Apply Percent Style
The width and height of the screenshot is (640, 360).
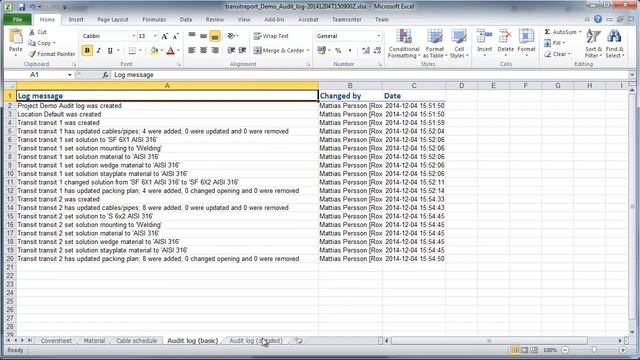click(338, 51)
